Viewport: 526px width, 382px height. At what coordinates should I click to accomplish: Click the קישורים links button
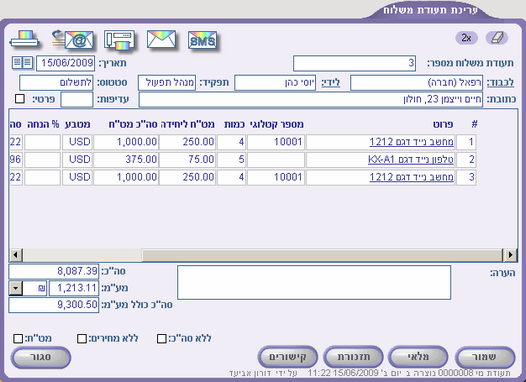(288, 357)
